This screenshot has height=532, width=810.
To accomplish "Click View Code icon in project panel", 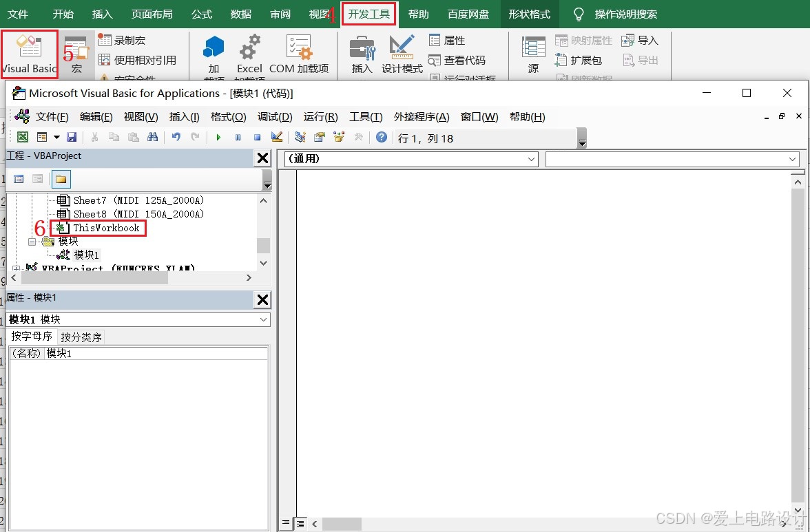I will coord(19,179).
